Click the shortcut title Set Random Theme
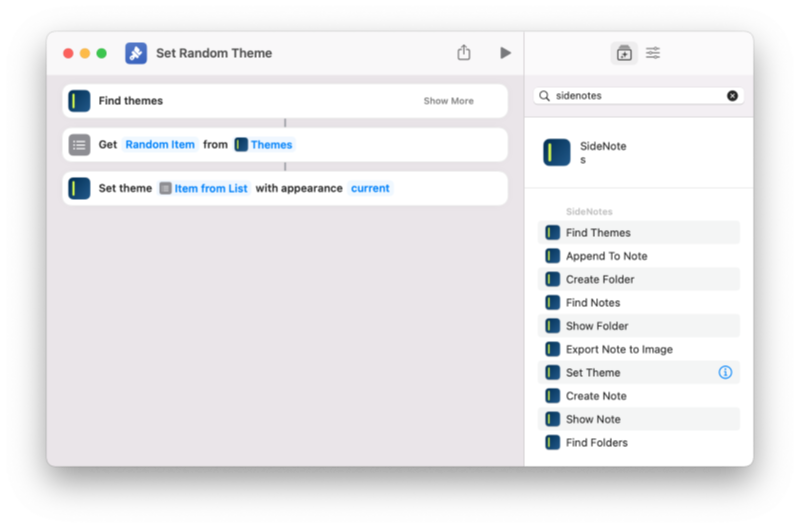 214,53
